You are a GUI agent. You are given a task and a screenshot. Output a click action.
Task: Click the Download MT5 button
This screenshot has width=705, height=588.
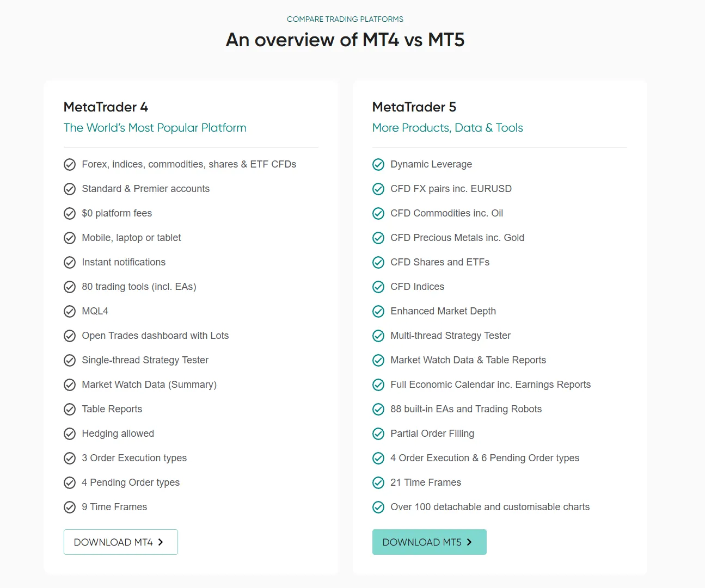[x=429, y=542]
